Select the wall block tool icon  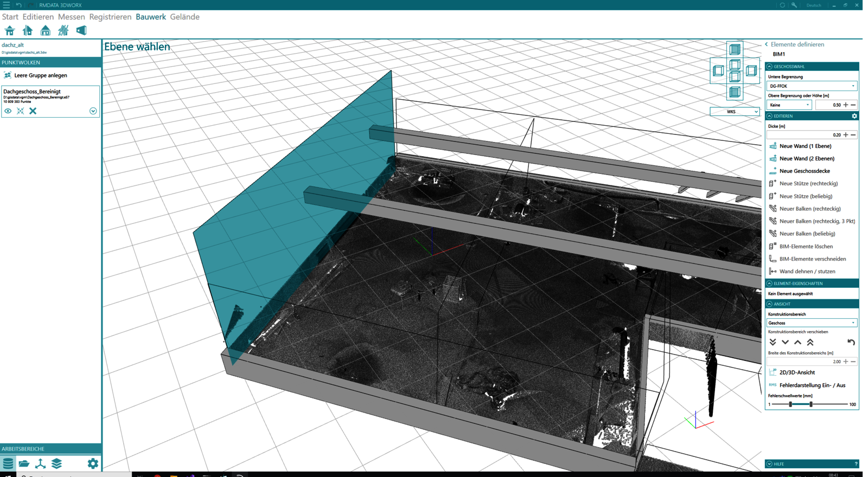81,30
